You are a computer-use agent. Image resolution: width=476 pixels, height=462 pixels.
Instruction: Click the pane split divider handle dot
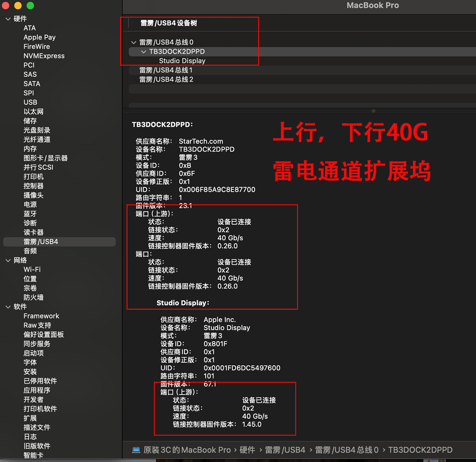[x=373, y=111]
